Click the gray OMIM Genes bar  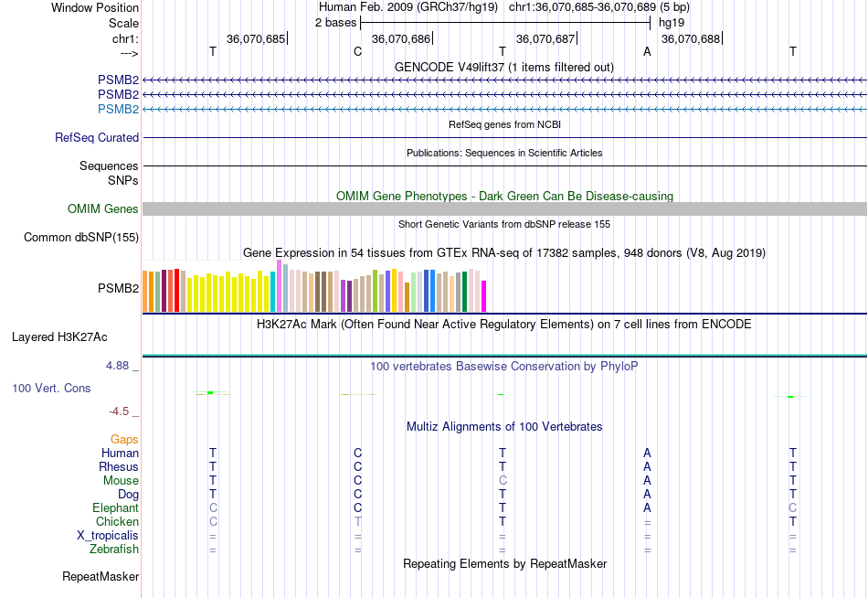504,209
